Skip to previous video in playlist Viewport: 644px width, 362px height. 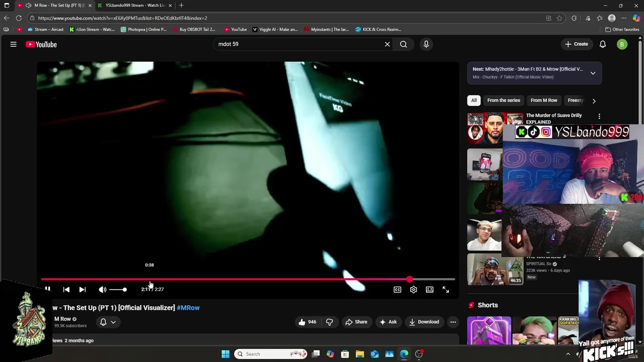66,290
